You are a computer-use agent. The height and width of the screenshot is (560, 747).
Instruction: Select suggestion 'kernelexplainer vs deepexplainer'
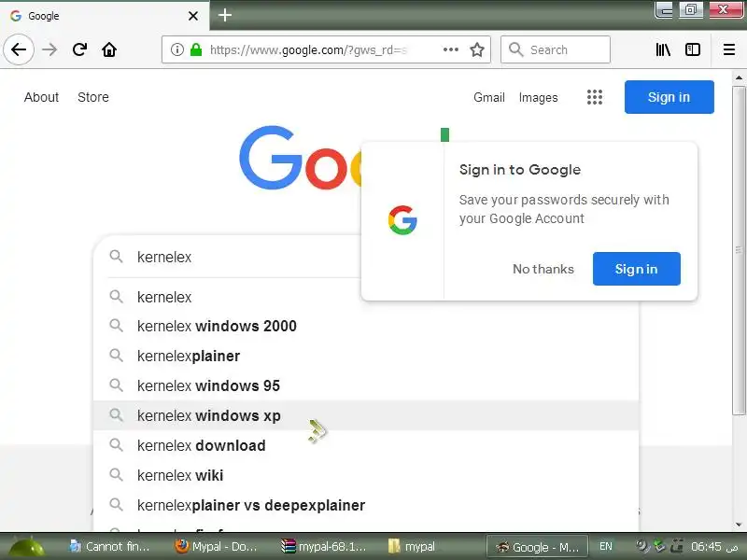tap(366, 505)
